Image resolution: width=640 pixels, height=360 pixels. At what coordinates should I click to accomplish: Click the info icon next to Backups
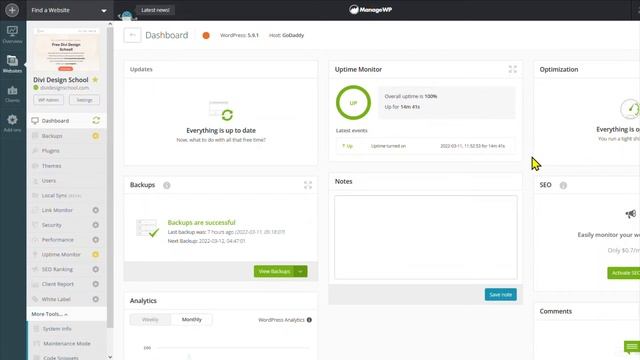[167, 185]
